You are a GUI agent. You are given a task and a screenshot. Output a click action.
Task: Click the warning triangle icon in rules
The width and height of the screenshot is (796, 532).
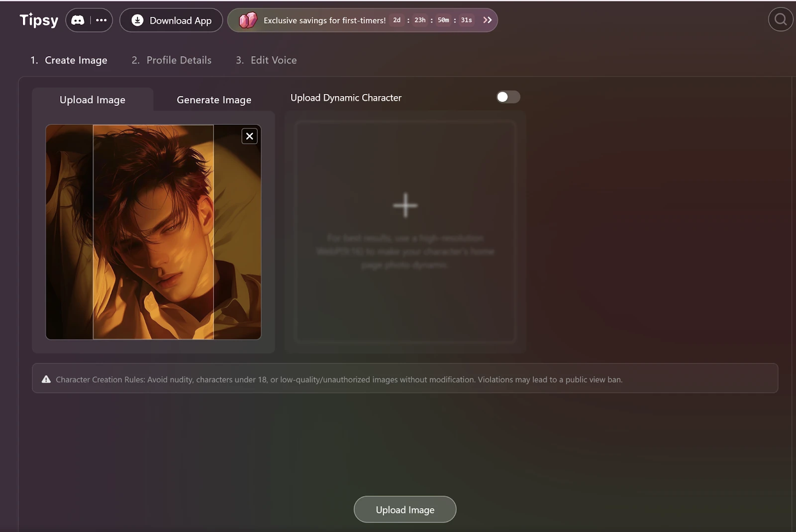tap(46, 379)
